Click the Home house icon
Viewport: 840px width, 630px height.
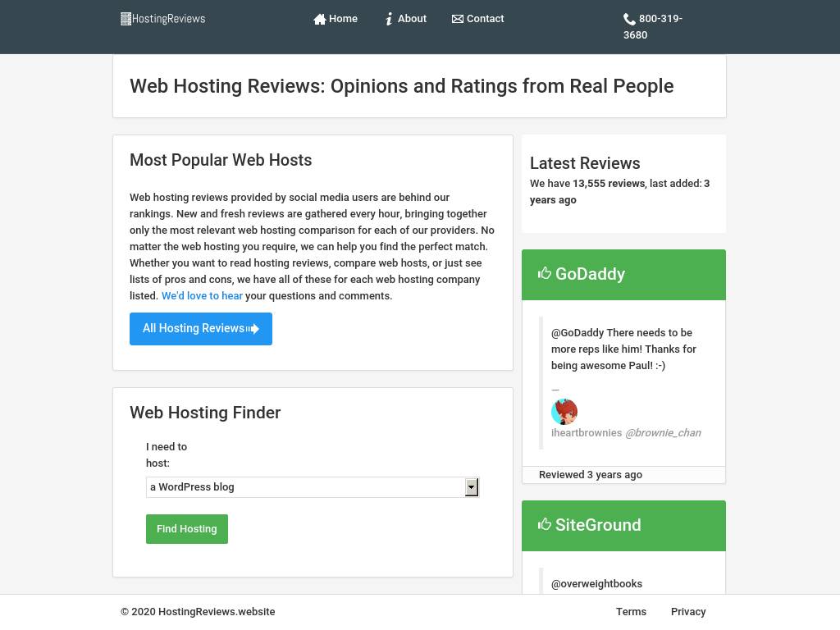click(320, 19)
